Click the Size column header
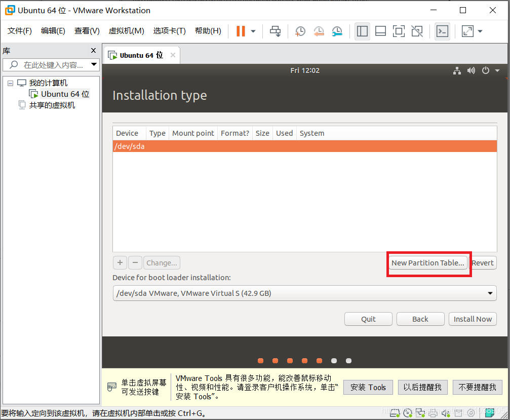Viewport: 510px width, 420px height. coord(262,133)
